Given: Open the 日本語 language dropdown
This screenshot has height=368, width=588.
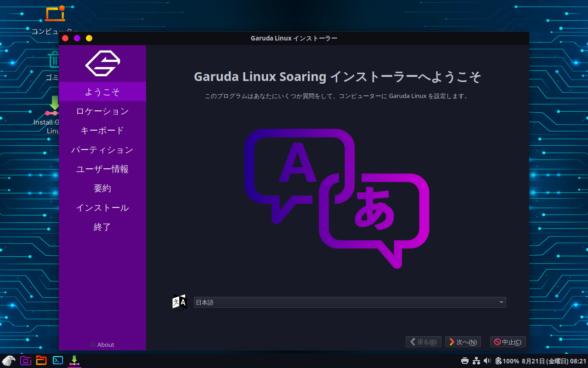Looking at the screenshot, I should [350, 302].
